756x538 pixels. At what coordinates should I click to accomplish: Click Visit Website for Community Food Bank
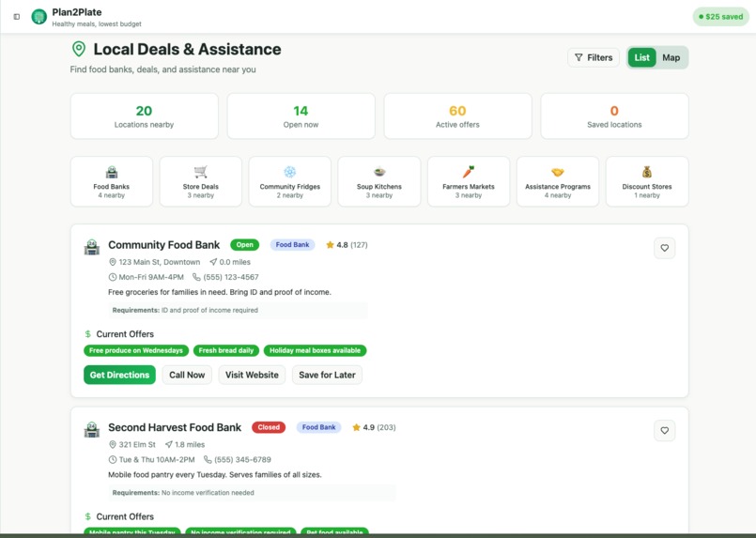(252, 375)
